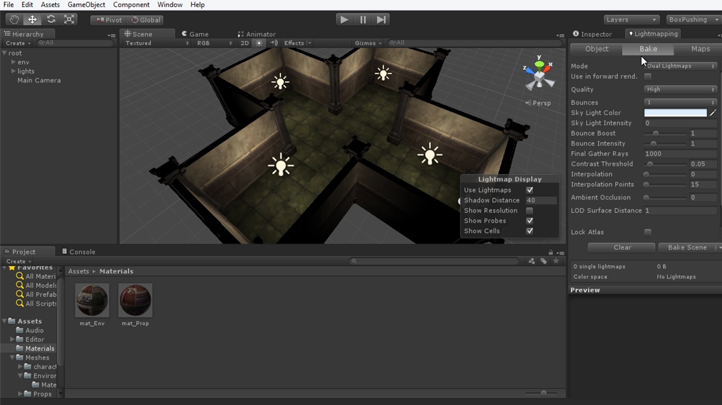Toggle 2D scene view mode
Viewport: 722px width, 405px height.
[245, 43]
